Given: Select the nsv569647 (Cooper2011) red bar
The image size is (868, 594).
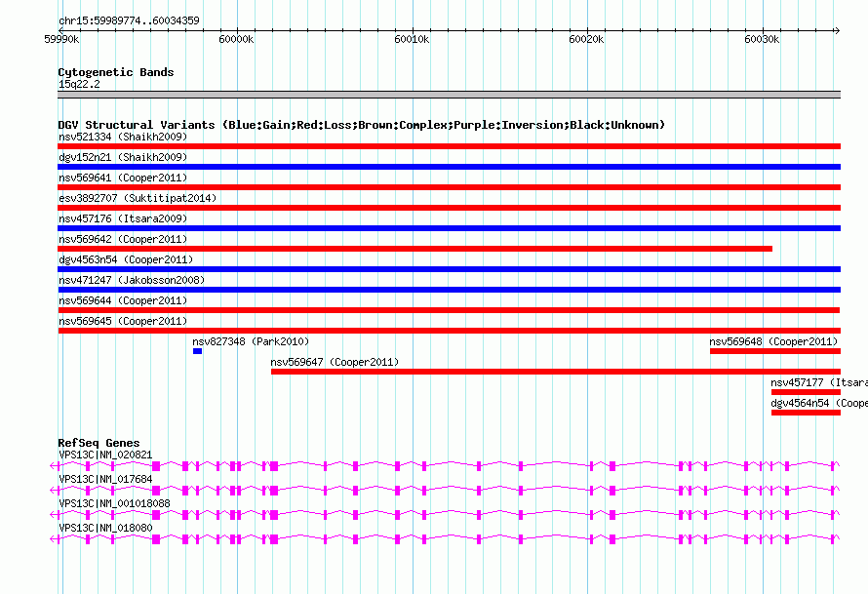Looking at the screenshot, I should (x=556, y=372).
